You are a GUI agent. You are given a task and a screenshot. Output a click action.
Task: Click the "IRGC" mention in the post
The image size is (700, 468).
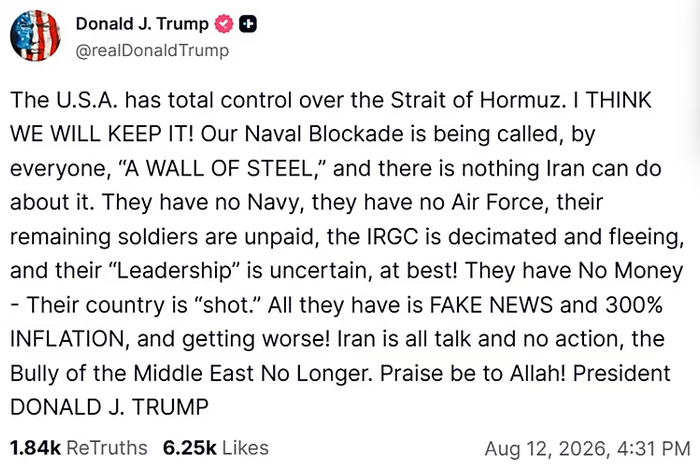(x=392, y=237)
